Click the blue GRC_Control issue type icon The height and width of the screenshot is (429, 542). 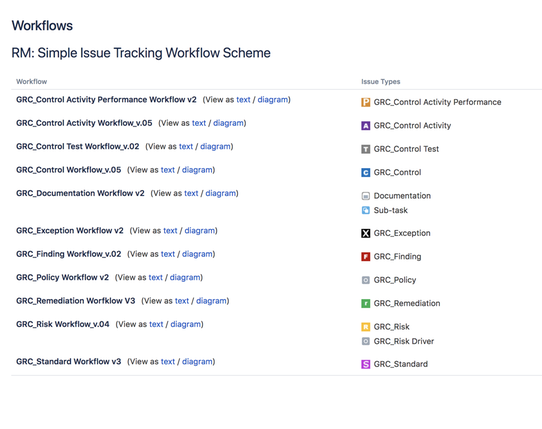365,172
